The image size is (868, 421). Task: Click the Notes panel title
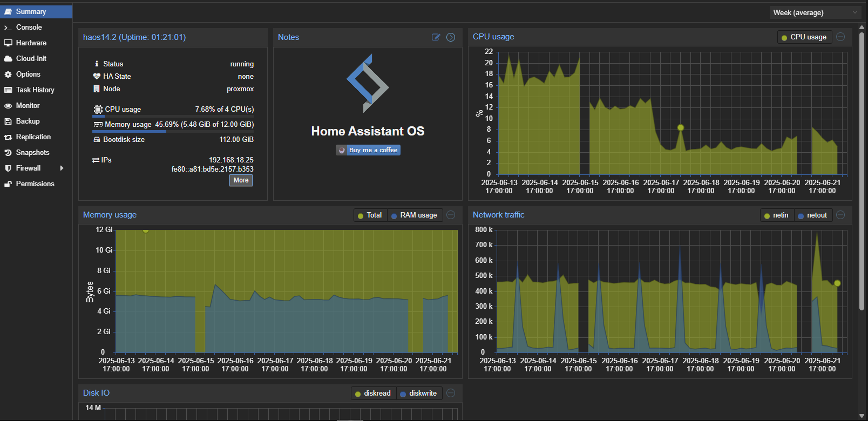tap(288, 37)
